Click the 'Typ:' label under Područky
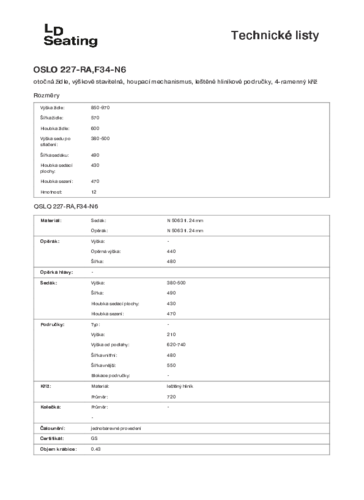Screen dimensions: 364x500 click(x=95, y=324)
